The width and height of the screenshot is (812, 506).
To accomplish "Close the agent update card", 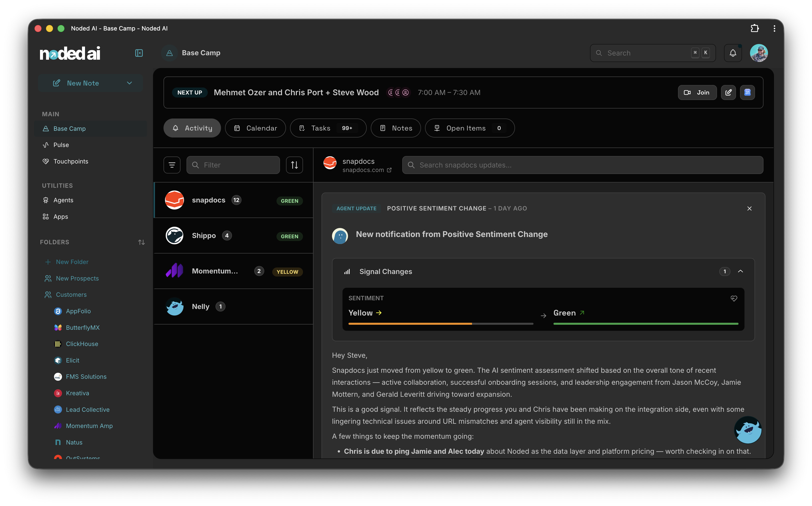I will click(749, 208).
